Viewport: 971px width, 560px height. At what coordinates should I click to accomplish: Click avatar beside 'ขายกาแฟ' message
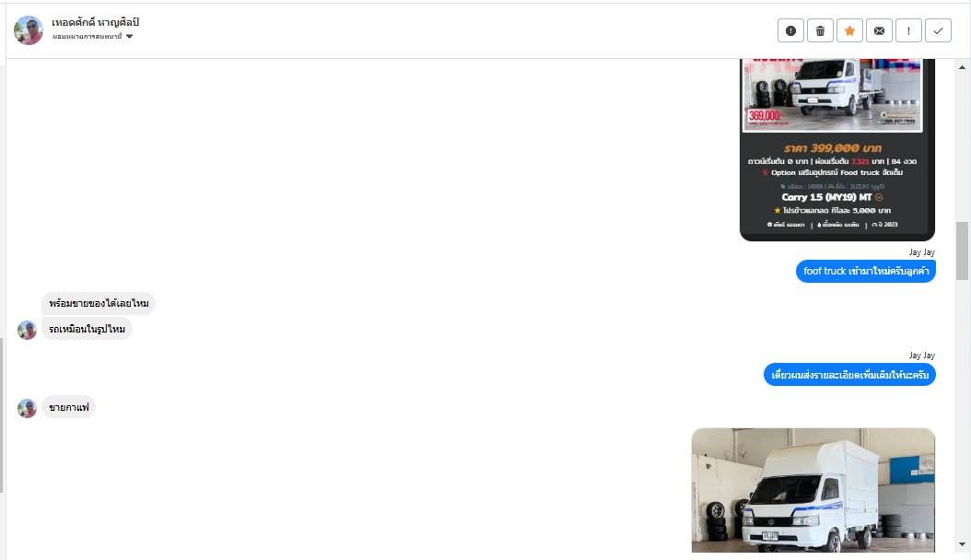(x=28, y=408)
